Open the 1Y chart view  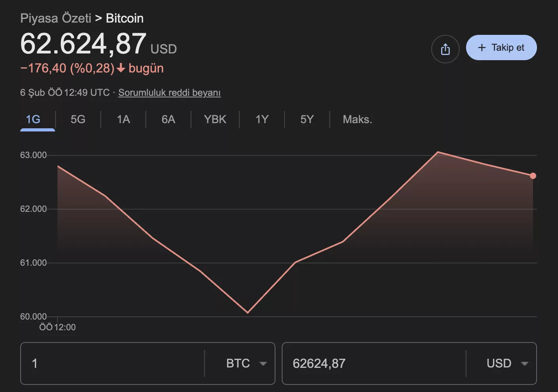[262, 119]
